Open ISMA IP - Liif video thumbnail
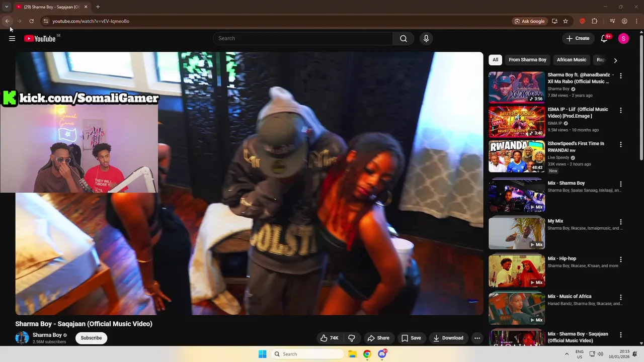 tap(517, 122)
